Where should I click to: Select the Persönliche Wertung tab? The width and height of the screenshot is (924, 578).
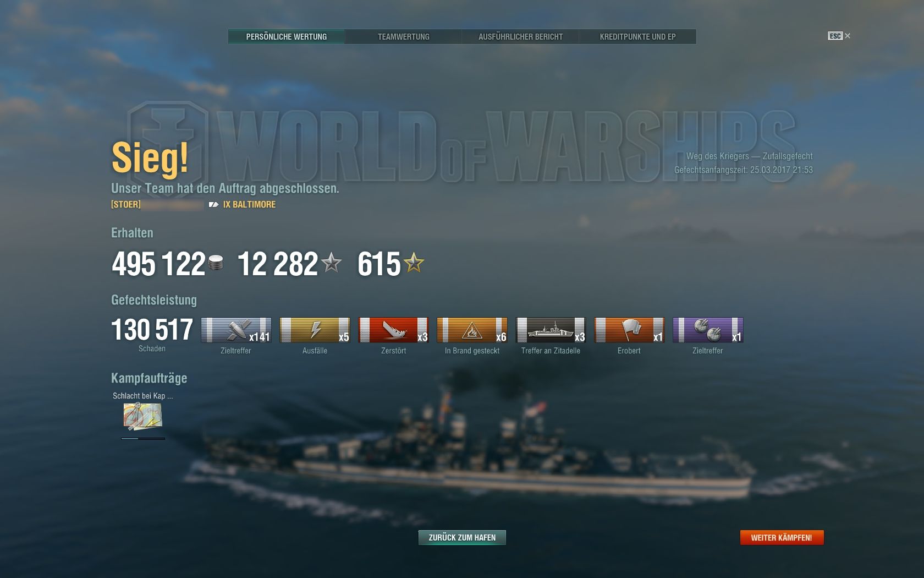pyautogui.click(x=287, y=37)
